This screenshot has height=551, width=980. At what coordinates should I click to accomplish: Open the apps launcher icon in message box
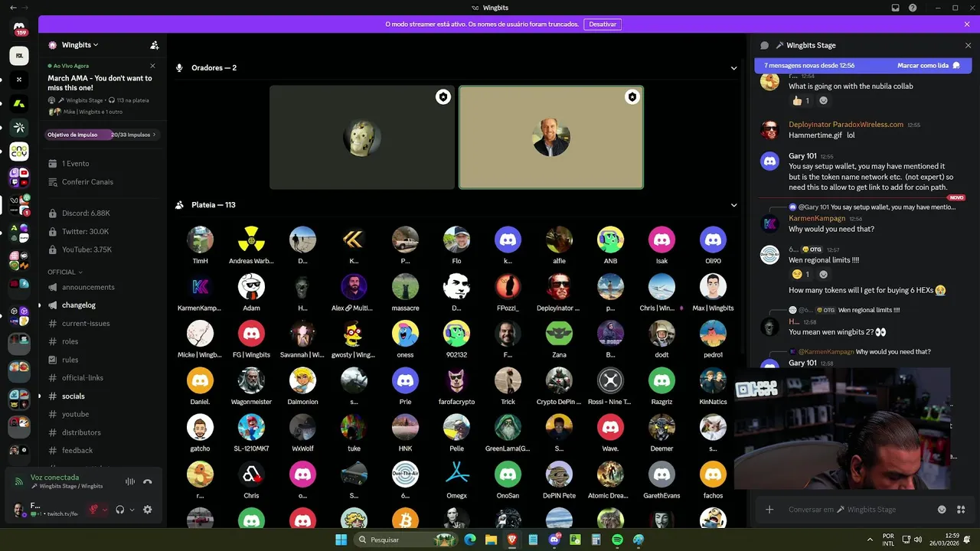tap(961, 510)
